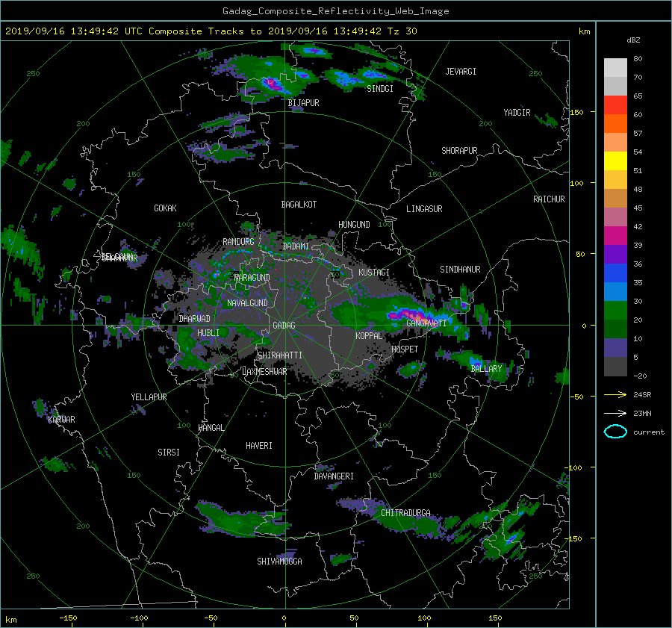
Task: Click the SINDHANUR city label
Action: click(460, 270)
